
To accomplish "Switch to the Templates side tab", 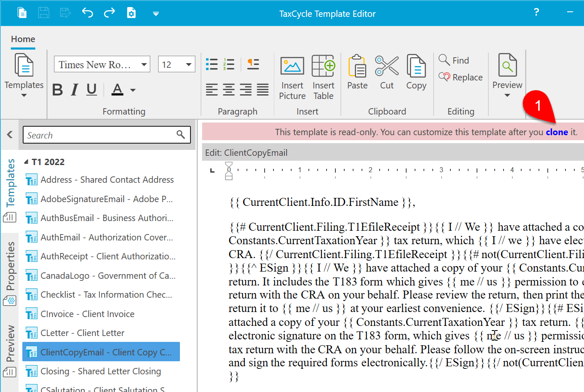I will [10, 183].
